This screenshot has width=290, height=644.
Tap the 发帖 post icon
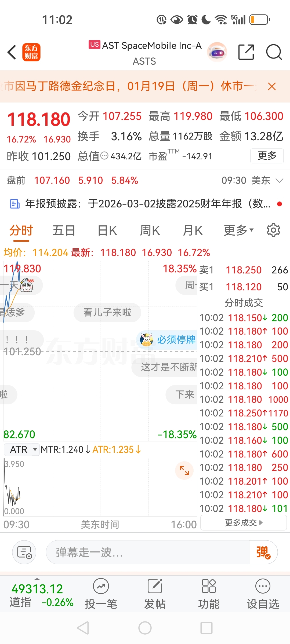(x=155, y=594)
